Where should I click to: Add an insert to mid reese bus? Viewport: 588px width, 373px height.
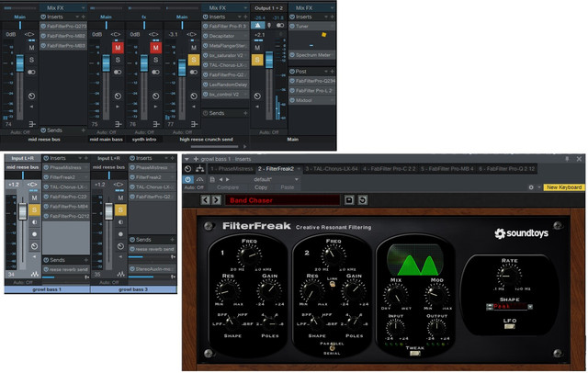84,17
